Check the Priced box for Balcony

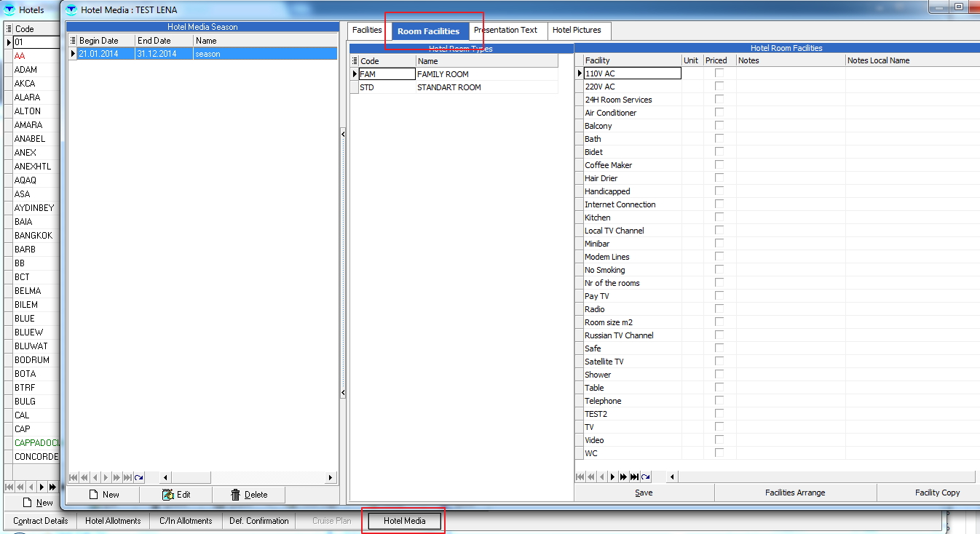[719, 126]
